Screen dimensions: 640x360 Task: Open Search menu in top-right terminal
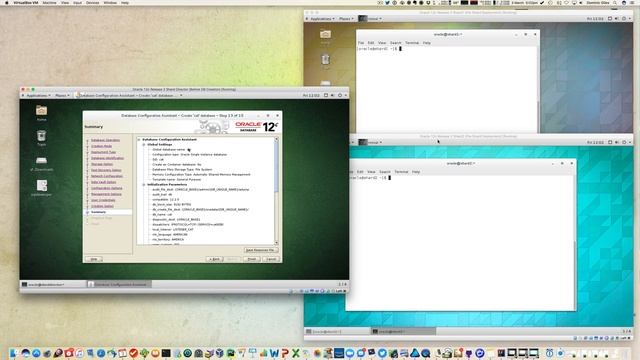point(396,43)
